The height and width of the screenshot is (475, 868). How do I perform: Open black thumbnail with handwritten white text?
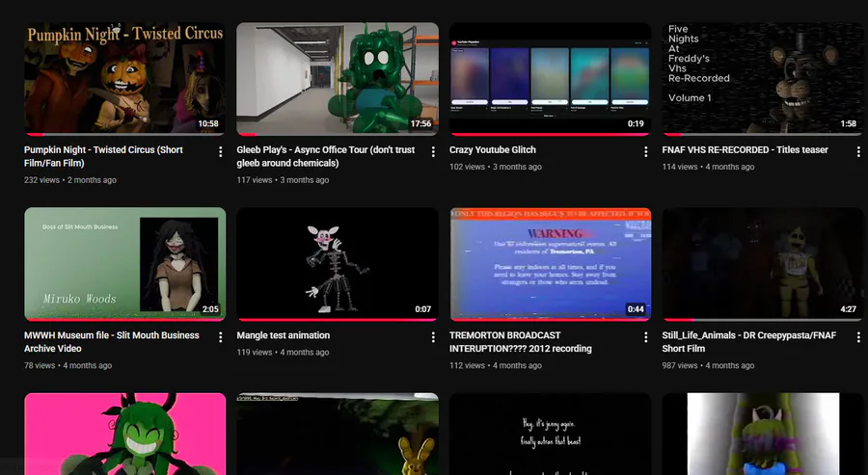pyautogui.click(x=551, y=435)
